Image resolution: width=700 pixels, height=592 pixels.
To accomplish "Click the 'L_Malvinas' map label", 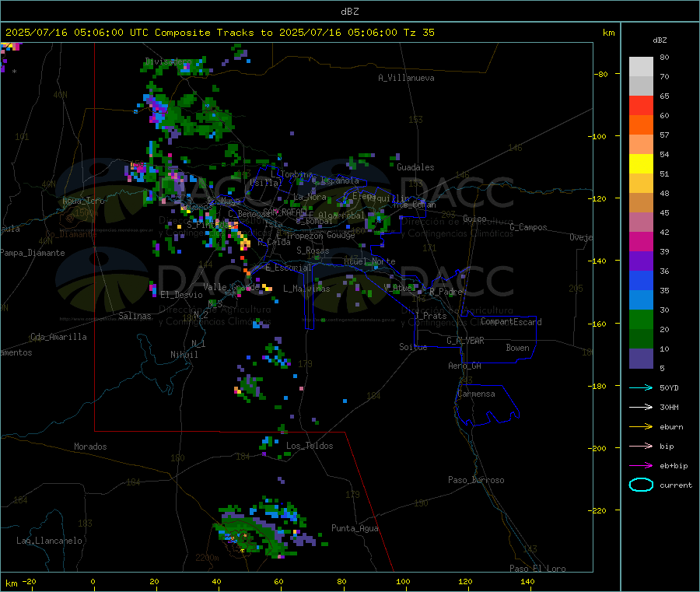I will click(306, 289).
